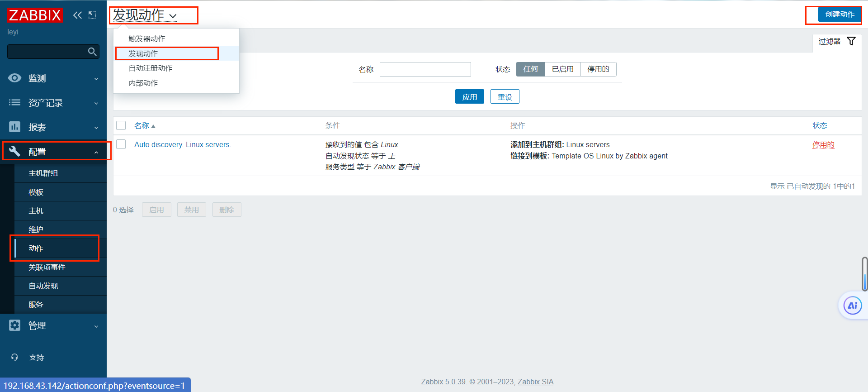Screen dimensions: 868x392
Task: Toggle the 停用的 status link in row
Action: pos(823,144)
